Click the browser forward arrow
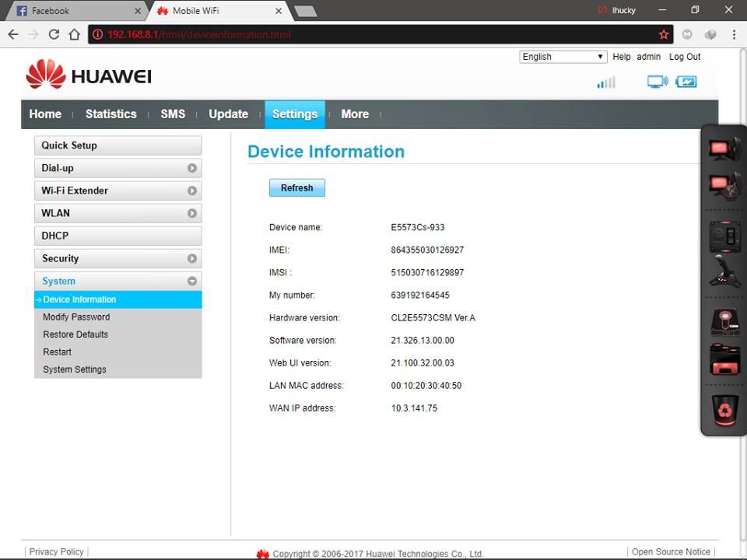Screen dimensions: 747x560 click(x=33, y=34)
